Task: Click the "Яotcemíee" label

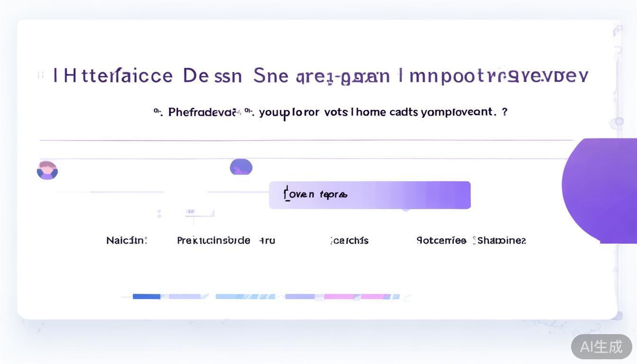Action: pos(441,240)
